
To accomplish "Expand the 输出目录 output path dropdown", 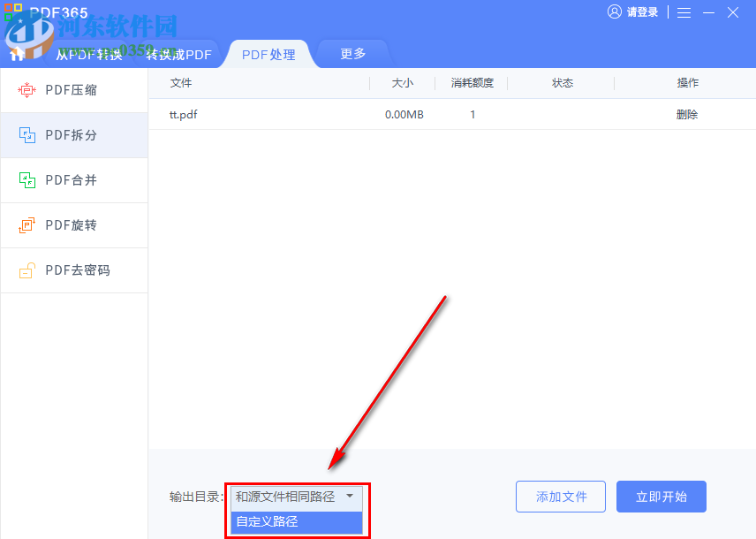I will coord(350,497).
